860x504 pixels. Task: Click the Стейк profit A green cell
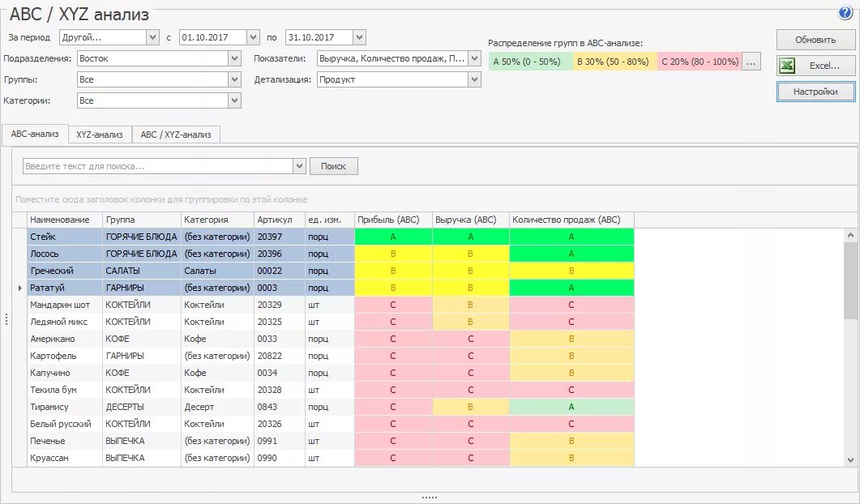(393, 237)
